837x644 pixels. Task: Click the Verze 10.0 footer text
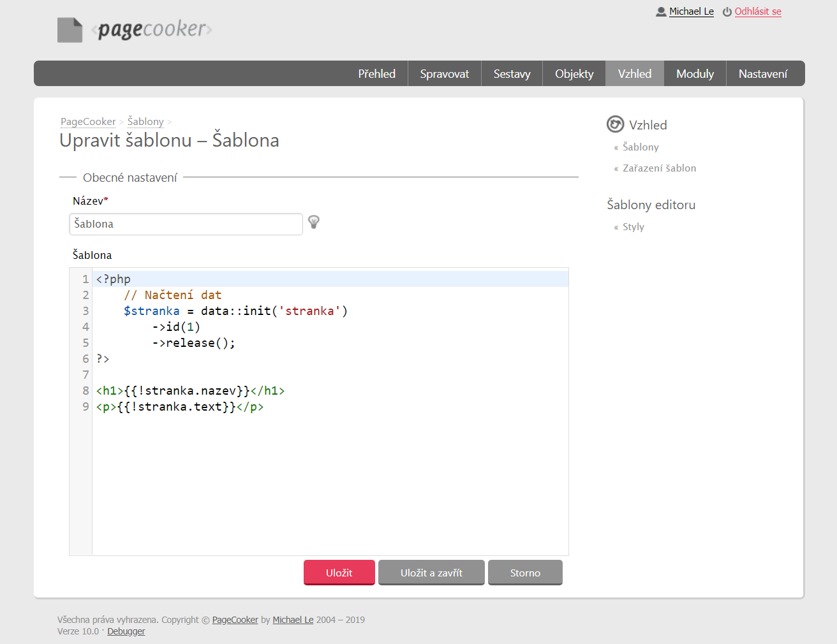coord(78,631)
